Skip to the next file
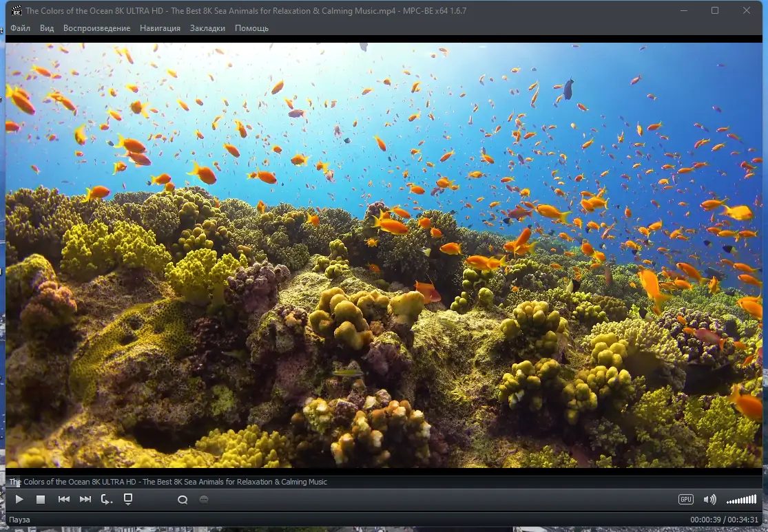This screenshot has width=768, height=532. tap(84, 500)
